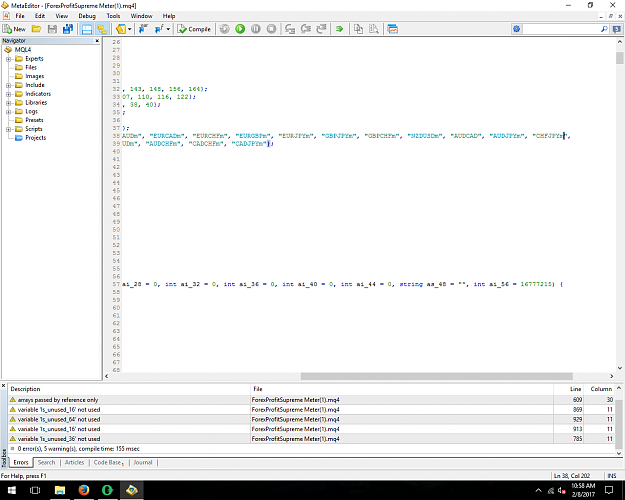Click the blue gear search settings icon

pyautogui.click(x=517, y=29)
